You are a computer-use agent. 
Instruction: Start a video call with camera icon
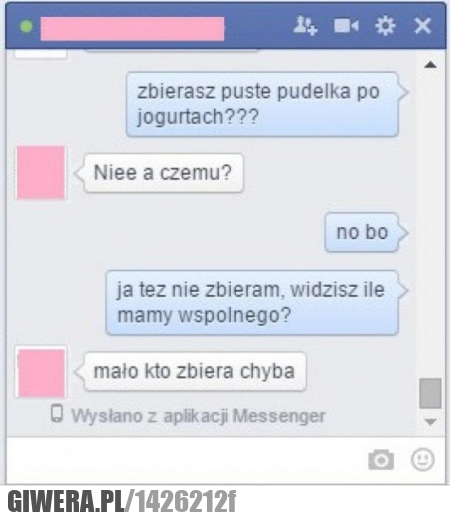pyautogui.click(x=346, y=26)
